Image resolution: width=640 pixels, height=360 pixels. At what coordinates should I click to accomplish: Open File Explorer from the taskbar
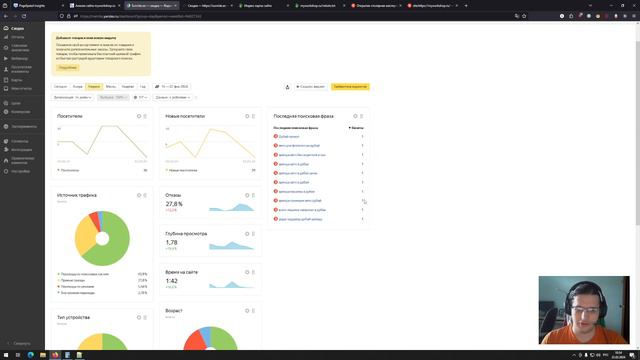(x=42, y=355)
